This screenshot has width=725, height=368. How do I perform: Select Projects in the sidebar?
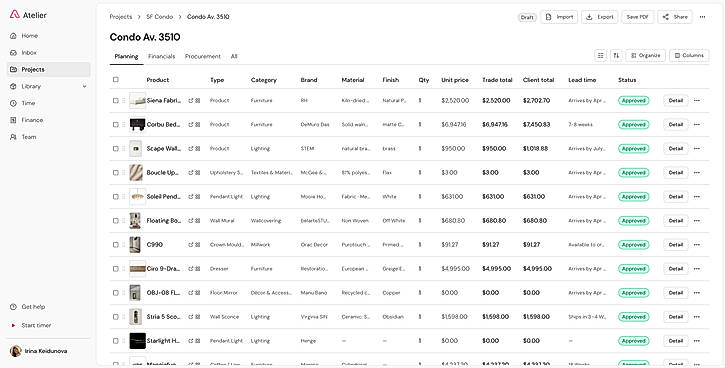[49, 69]
